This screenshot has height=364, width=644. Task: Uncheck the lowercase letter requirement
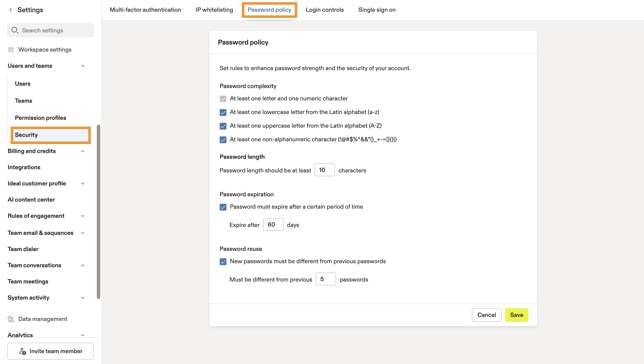tap(223, 112)
